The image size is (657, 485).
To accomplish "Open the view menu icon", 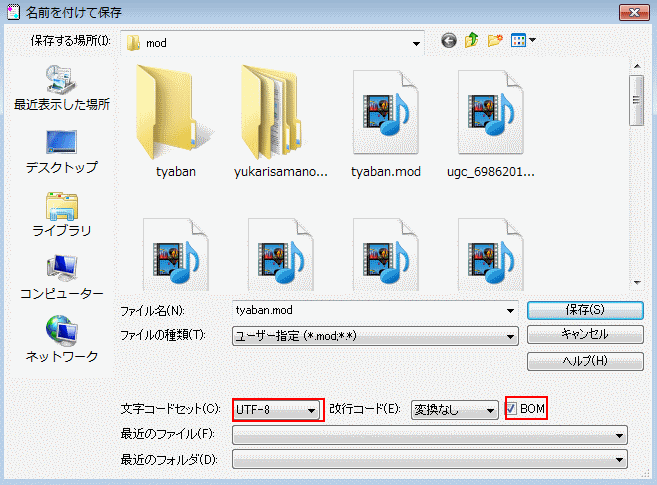I will coord(518,41).
